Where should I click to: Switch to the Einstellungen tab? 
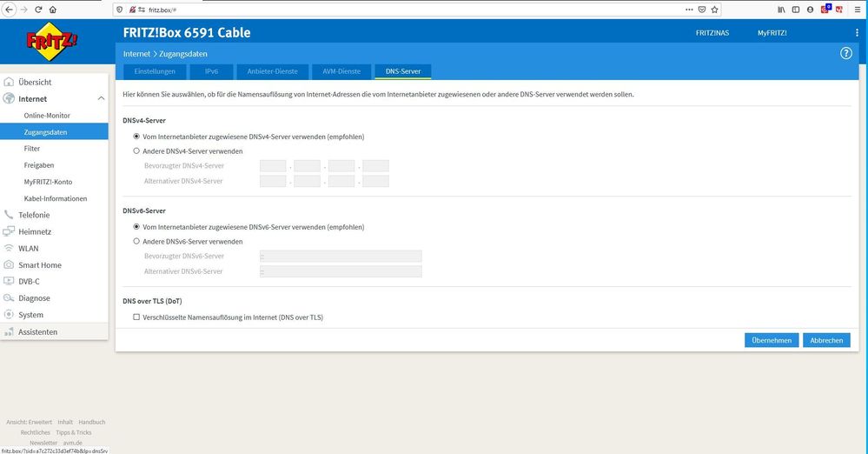pos(155,71)
